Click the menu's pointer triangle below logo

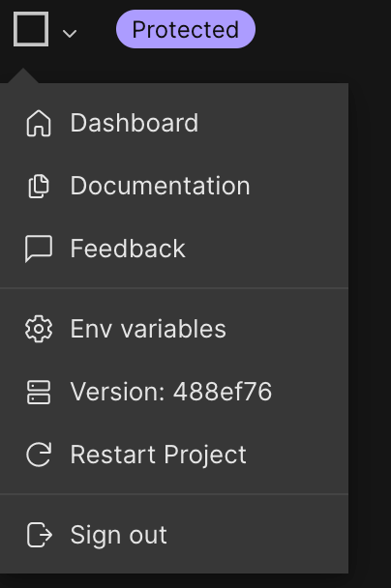point(23,75)
